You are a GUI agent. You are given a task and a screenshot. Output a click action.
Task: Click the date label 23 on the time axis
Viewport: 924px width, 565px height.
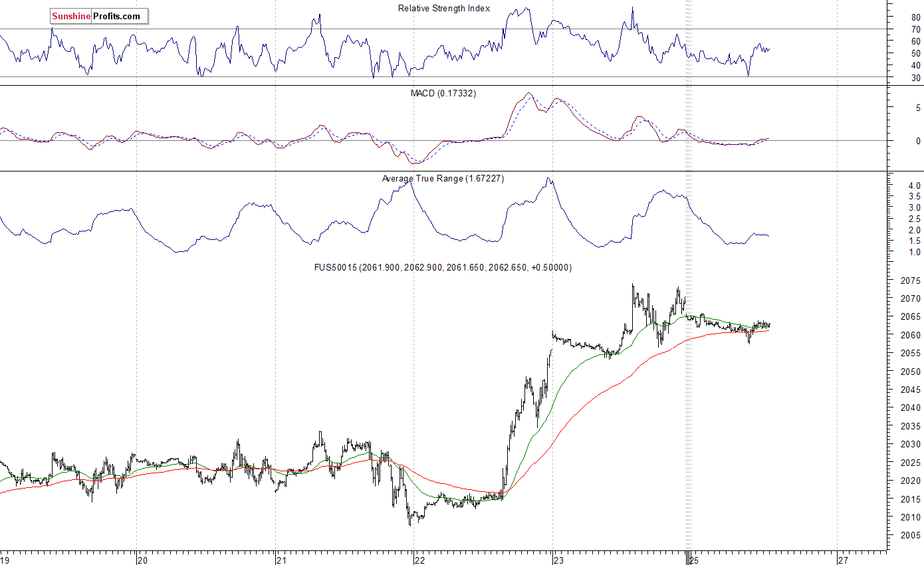[558, 560]
